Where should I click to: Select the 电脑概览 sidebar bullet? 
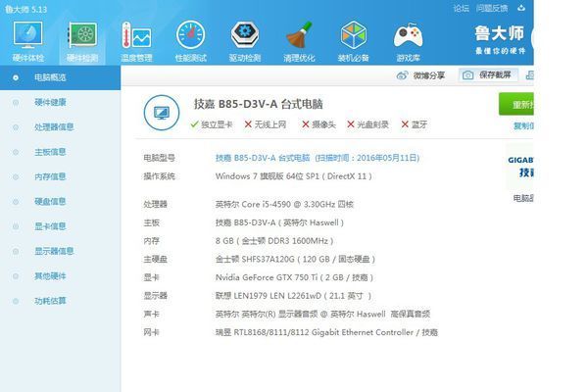(x=16, y=77)
